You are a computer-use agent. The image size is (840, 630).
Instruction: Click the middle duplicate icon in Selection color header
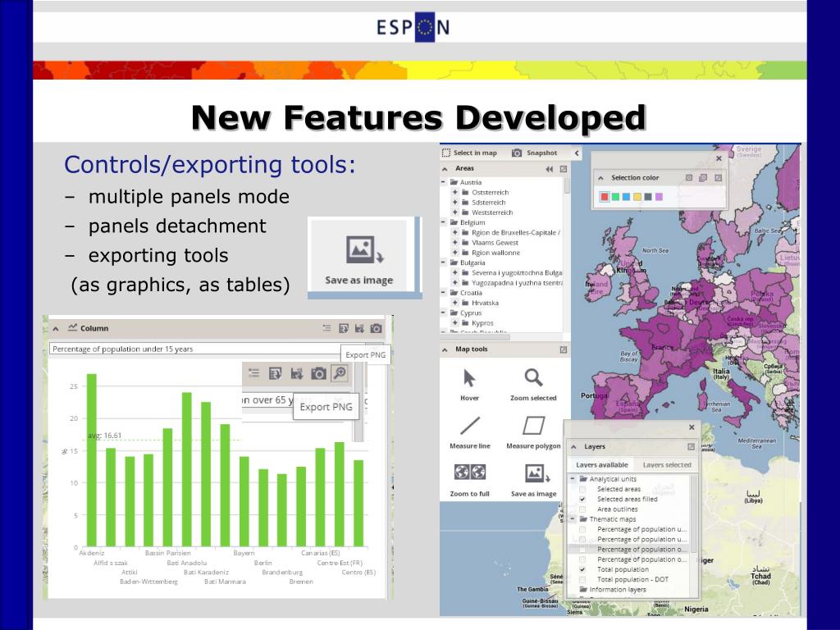[703, 177]
